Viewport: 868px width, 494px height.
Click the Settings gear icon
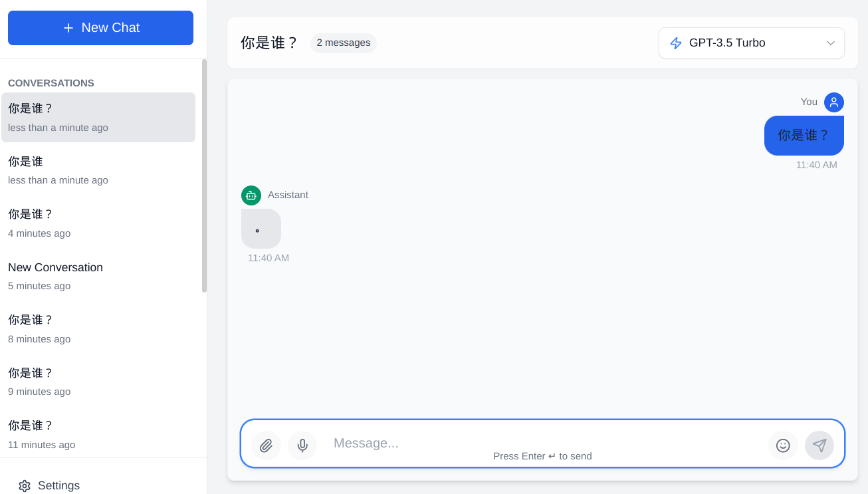25,486
